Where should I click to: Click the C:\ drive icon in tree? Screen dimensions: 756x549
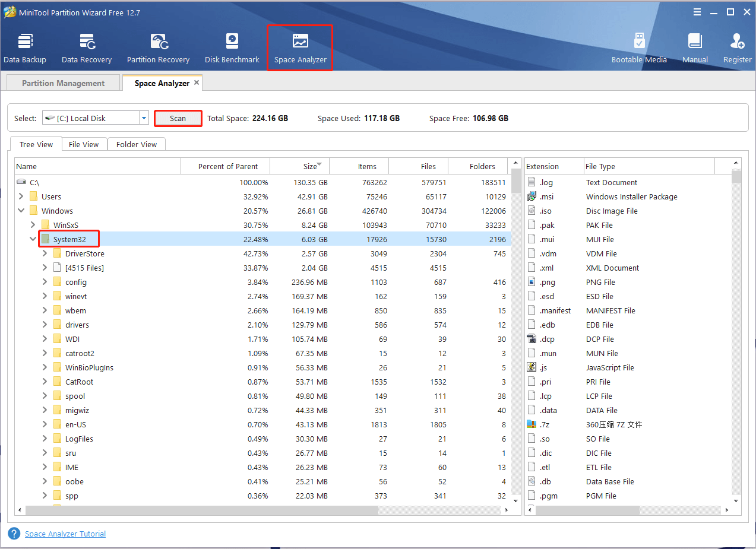pyautogui.click(x=21, y=182)
